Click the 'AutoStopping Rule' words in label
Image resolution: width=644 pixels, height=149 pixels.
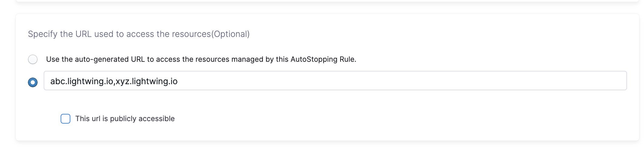click(323, 59)
